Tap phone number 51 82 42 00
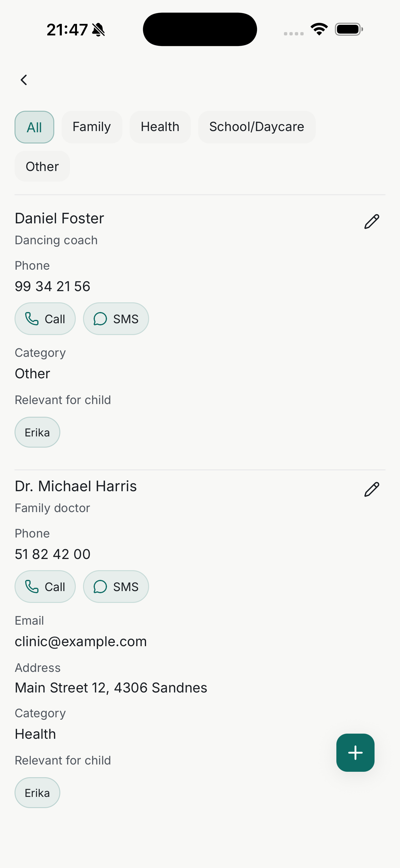Viewport: 400px width, 868px height. [x=53, y=554]
